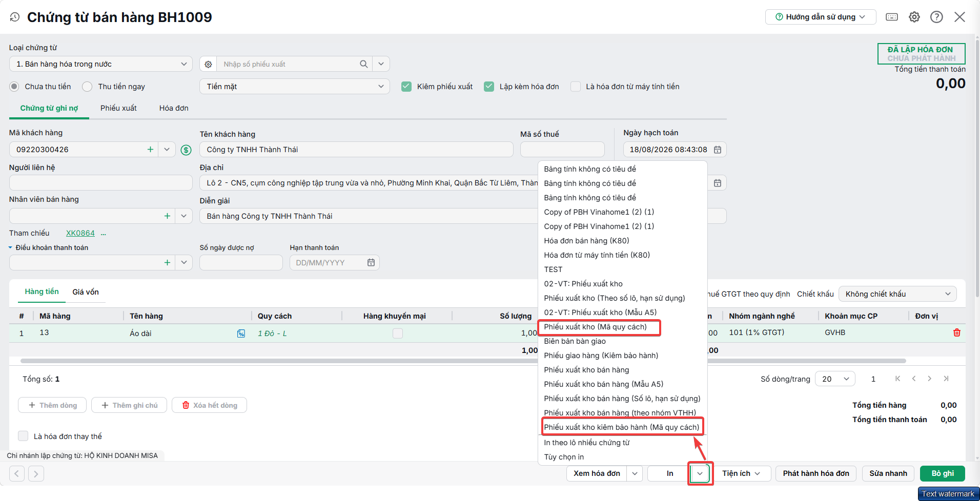
Task: Click the gear icon beside Nhập số phiếu xuất
Action: [x=208, y=64]
